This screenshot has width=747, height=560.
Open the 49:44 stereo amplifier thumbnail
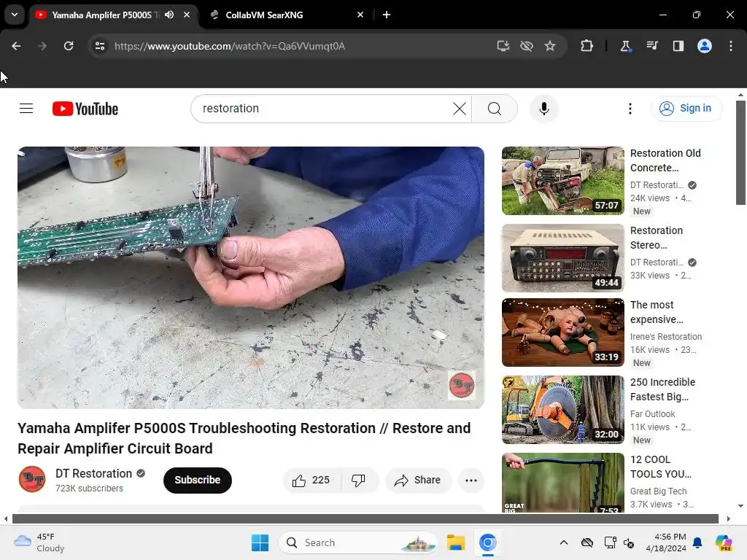pyautogui.click(x=562, y=257)
